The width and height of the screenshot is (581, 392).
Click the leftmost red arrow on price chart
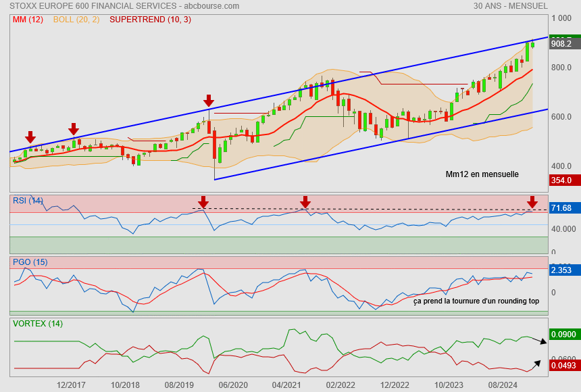pos(30,137)
